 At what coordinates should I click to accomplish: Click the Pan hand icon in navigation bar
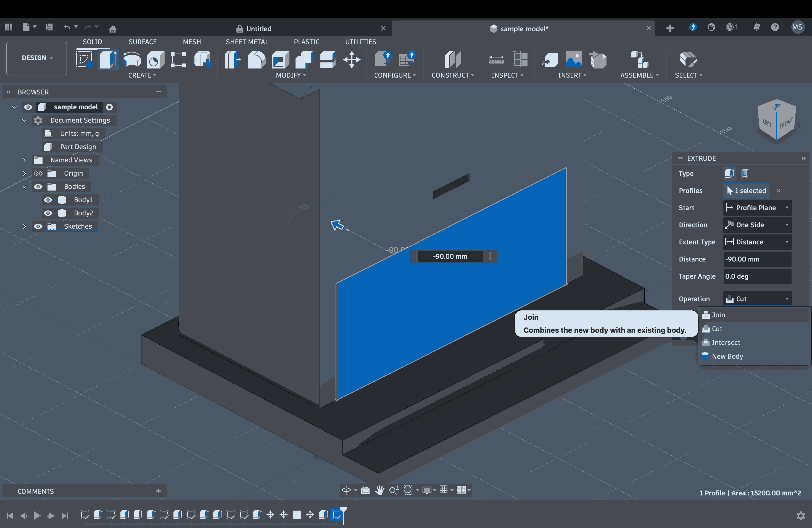(x=379, y=490)
